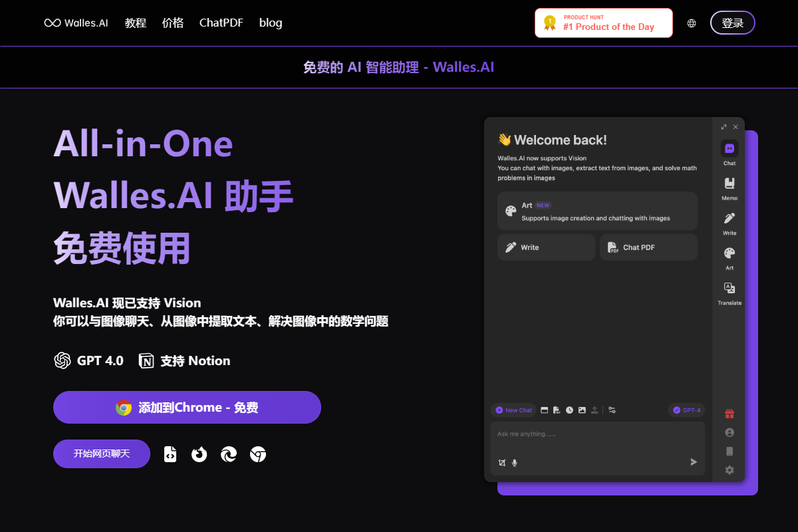Screen dimensions: 798x532
Task: Click the 登录 login button
Action: (732, 23)
